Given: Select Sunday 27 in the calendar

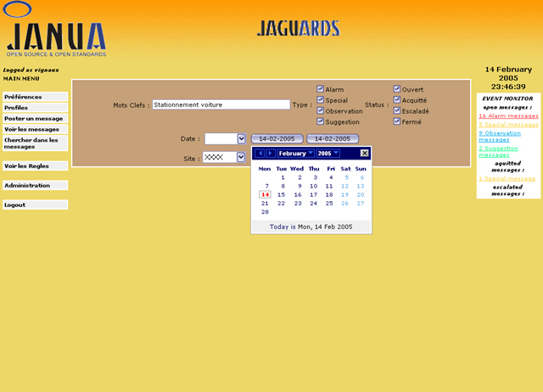Looking at the screenshot, I should pyautogui.click(x=361, y=204).
